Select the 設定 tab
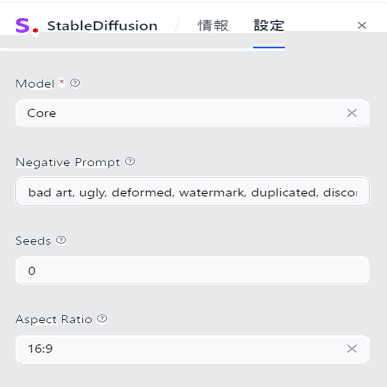387x387 pixels. pyautogui.click(x=269, y=26)
